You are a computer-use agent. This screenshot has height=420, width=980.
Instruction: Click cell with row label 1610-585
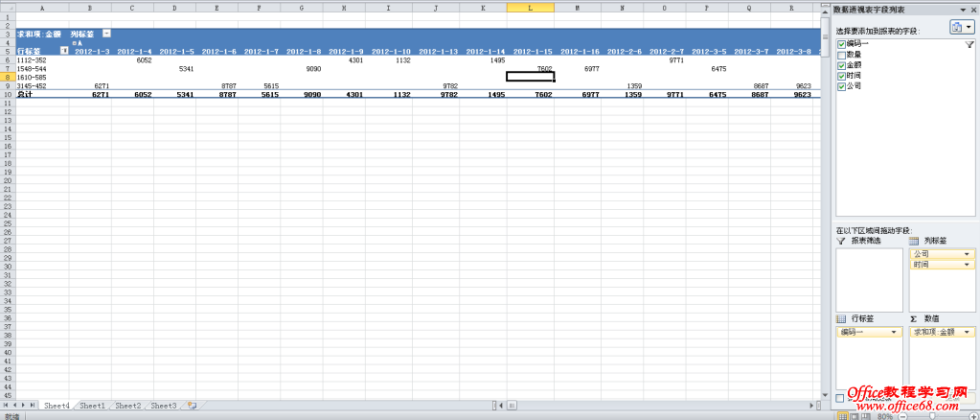(42, 77)
